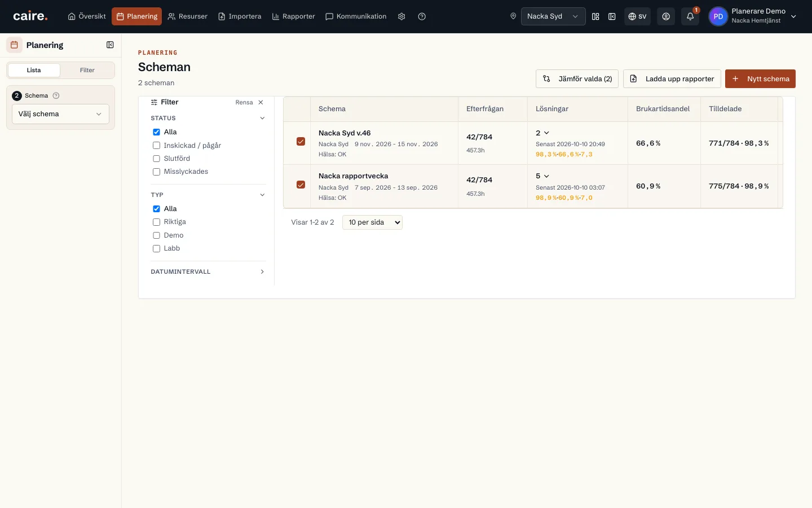The height and width of the screenshot is (508, 812).
Task: Click Jämför valda (2) button
Action: (x=577, y=78)
